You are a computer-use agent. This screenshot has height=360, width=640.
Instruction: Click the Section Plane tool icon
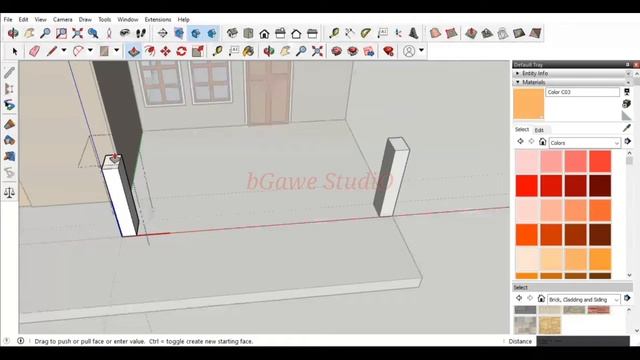162,33
